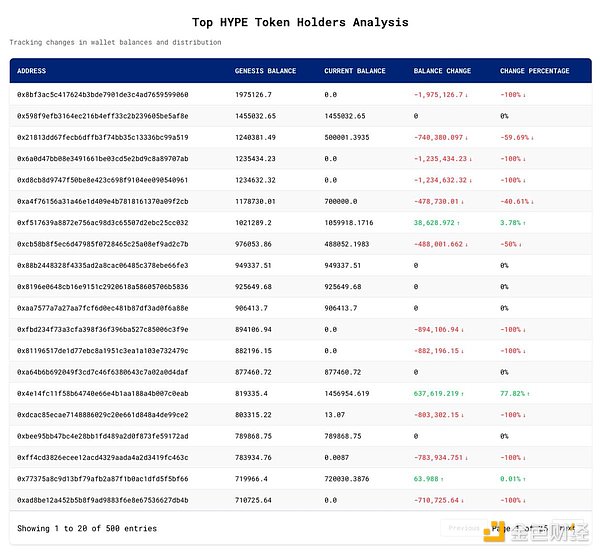The height and width of the screenshot is (553, 600).
Task: Sort by the BALANCE CHANGE column header
Action: click(x=442, y=71)
